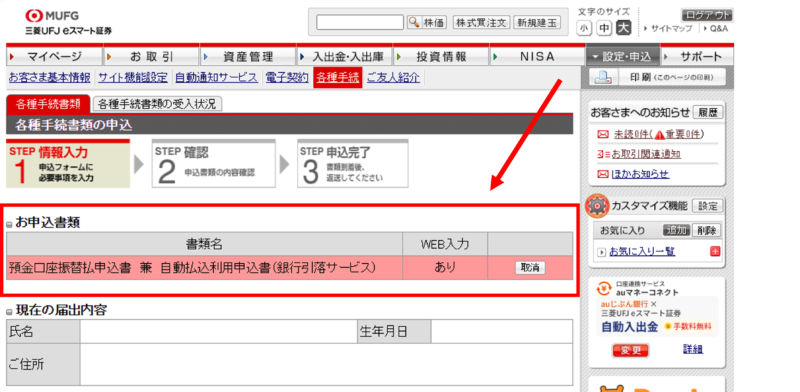Go to 自動通知サービス submenu
This screenshot has width=800, height=392.
pos(216,78)
